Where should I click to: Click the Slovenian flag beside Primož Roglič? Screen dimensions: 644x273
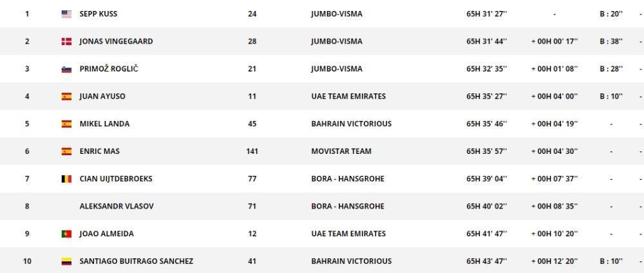(66, 69)
